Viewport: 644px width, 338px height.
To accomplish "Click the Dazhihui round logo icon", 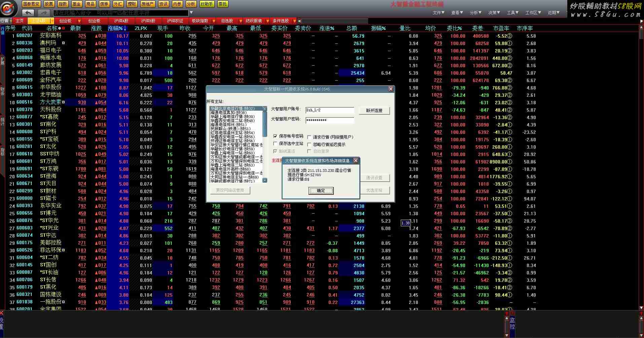I will coord(8,8).
